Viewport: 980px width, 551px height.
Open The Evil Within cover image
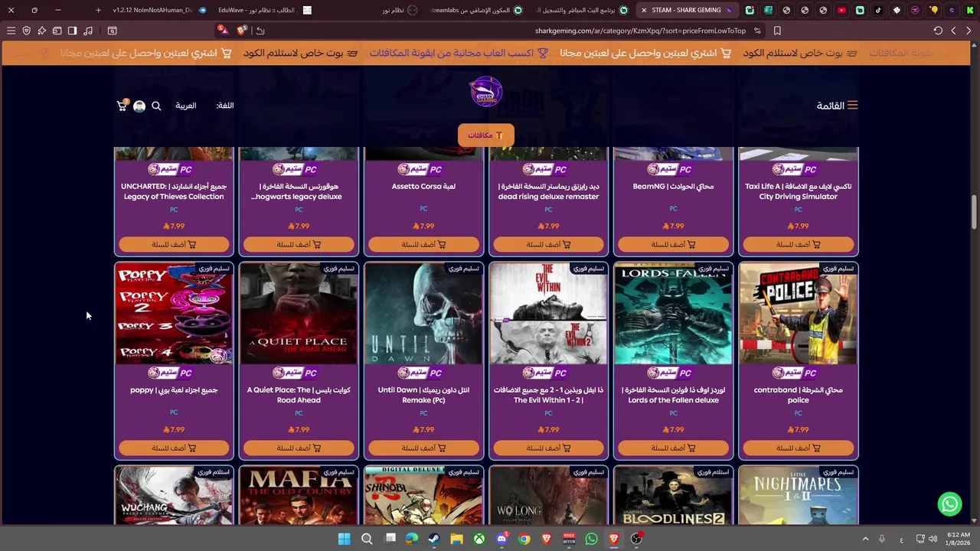coord(548,314)
